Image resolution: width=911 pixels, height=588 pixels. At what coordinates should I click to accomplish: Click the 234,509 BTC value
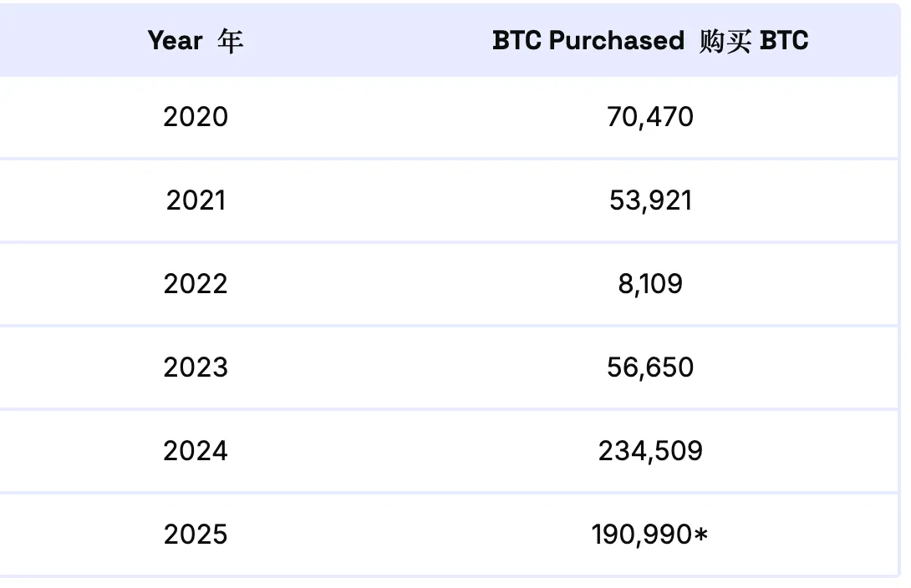pyautogui.click(x=650, y=451)
